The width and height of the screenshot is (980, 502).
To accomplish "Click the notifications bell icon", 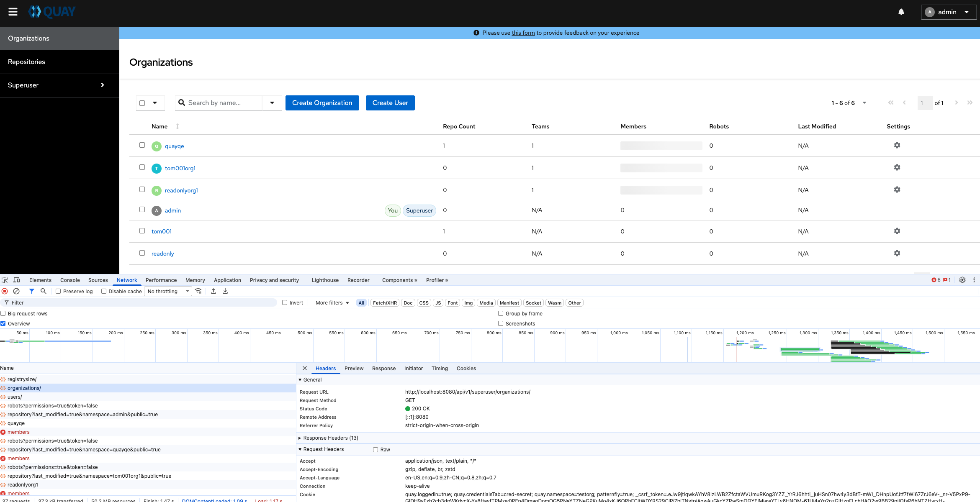I will pyautogui.click(x=901, y=12).
